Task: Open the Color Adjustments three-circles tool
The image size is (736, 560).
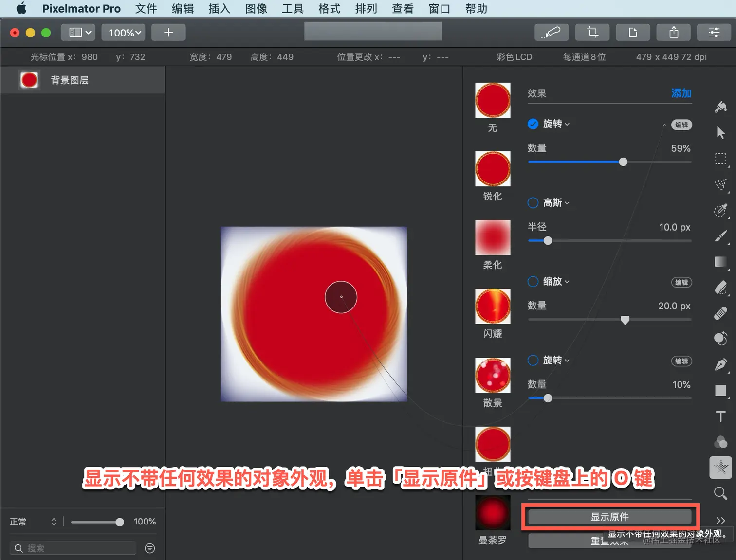Action: coord(720,442)
